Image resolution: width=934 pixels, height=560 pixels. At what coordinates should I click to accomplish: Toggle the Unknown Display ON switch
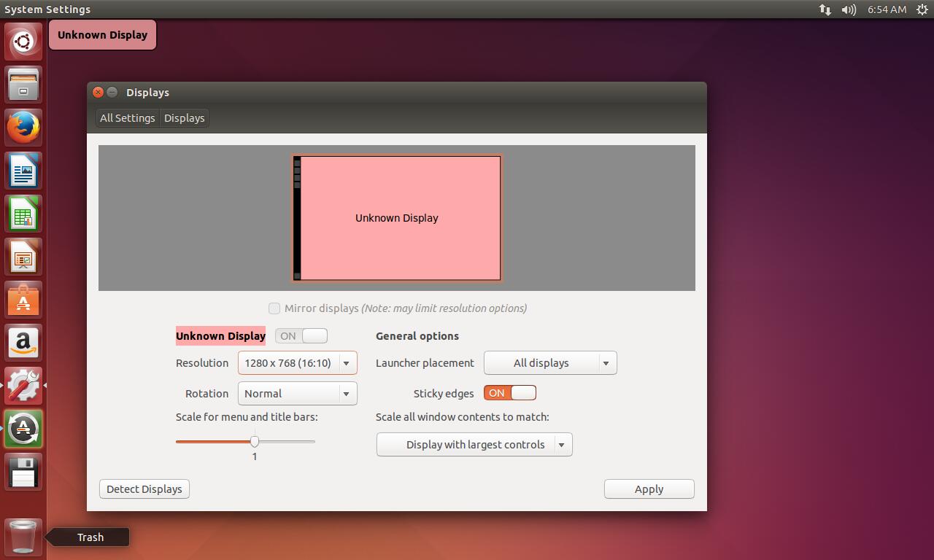coord(301,335)
